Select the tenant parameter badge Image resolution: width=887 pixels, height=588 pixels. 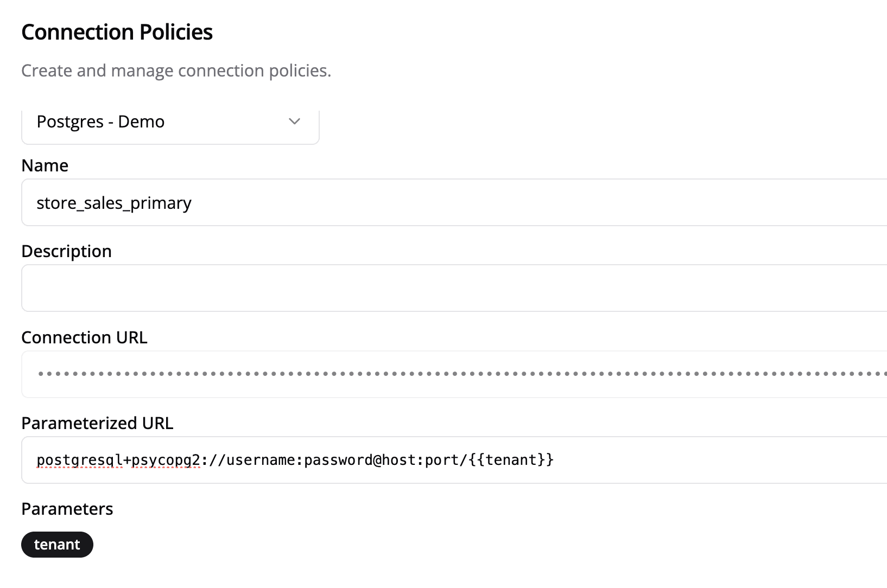(57, 545)
